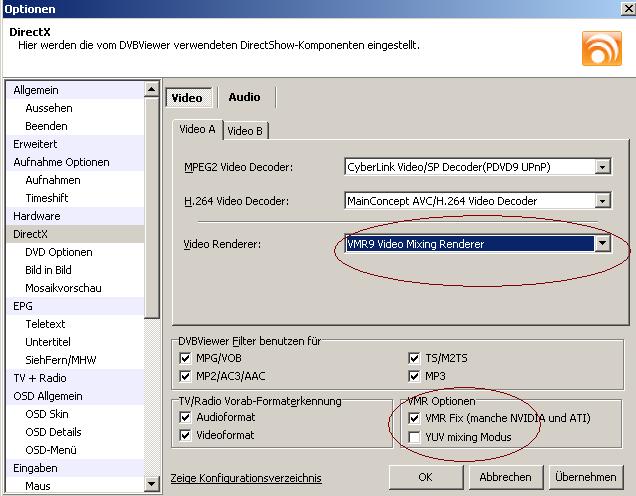Image resolution: width=636 pixels, height=496 pixels.
Task: Go to the EPG settings category
Action: tap(24, 306)
